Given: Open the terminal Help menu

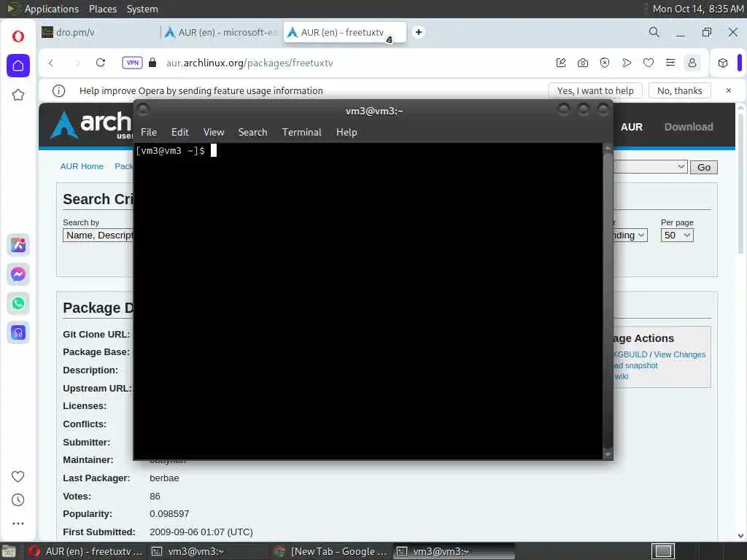Looking at the screenshot, I should coord(347,133).
